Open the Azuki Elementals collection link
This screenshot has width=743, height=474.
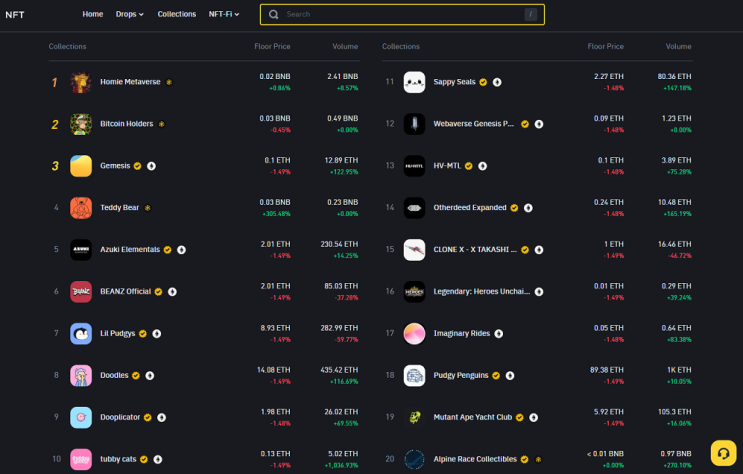pyautogui.click(x=130, y=249)
